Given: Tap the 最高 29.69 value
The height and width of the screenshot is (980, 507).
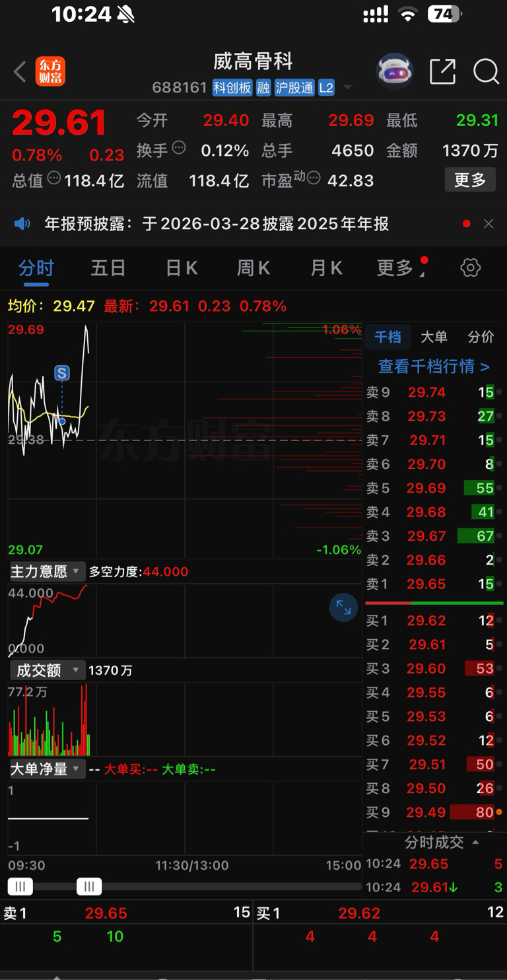Looking at the screenshot, I should 351,121.
